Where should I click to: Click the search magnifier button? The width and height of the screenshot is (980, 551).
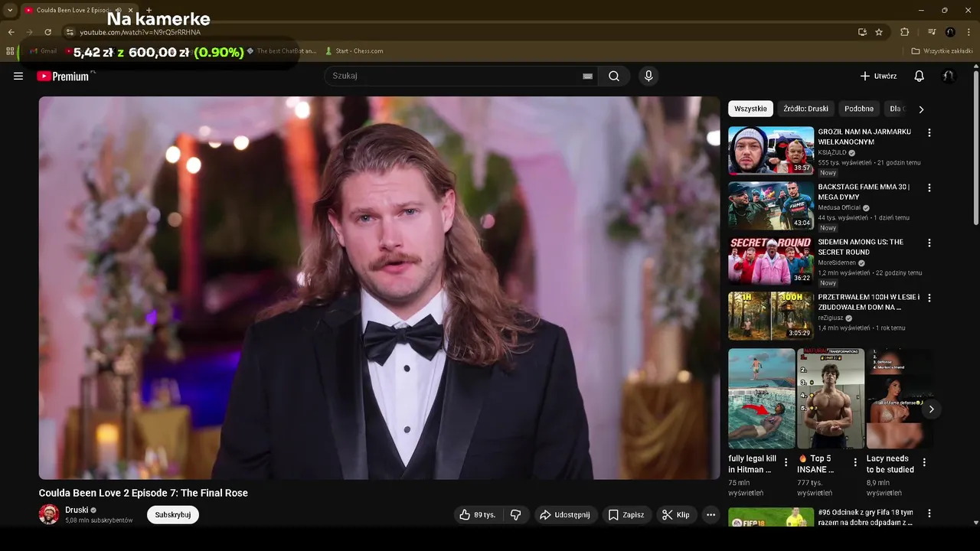click(614, 76)
